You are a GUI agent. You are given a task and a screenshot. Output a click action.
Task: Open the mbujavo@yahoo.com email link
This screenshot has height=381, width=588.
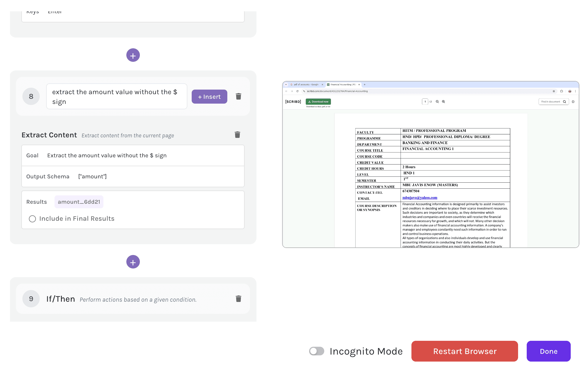420,198
